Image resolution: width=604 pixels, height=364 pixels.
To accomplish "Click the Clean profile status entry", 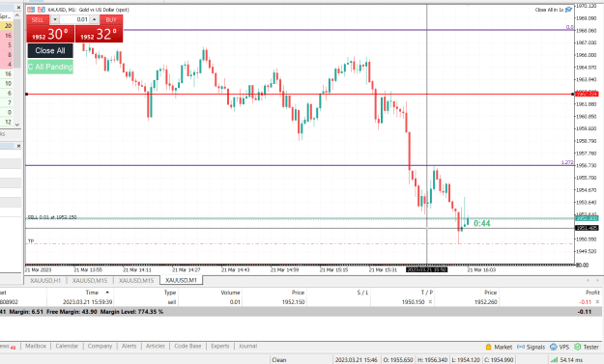I will pos(279,360).
